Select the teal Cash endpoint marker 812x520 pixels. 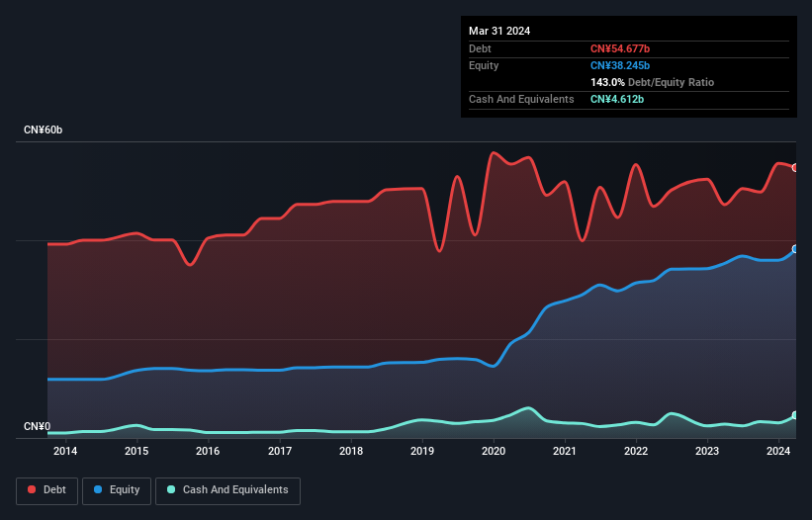795,415
